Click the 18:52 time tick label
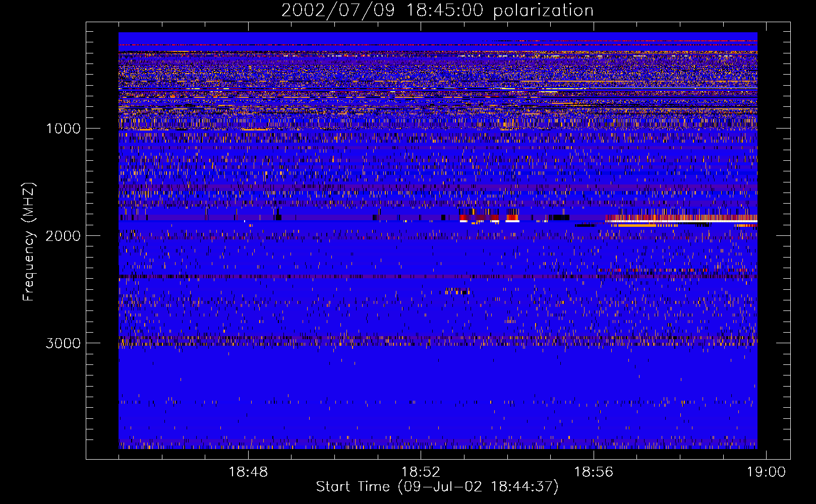 tap(421, 472)
